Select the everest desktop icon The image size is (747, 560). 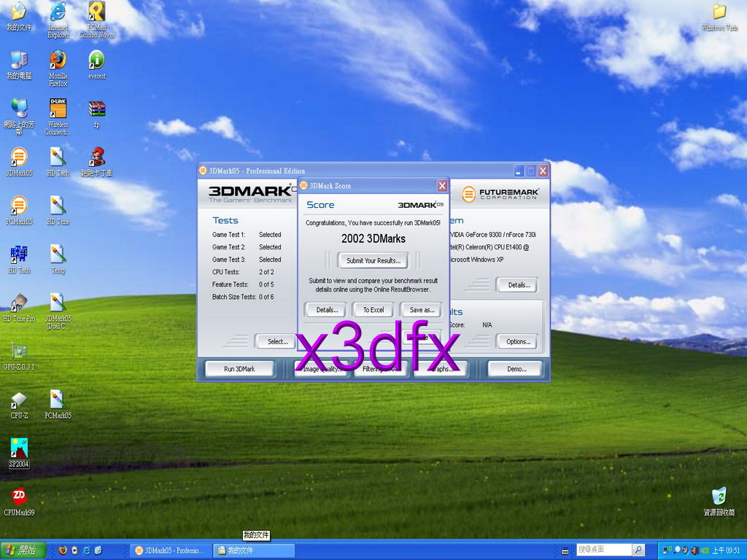[97, 65]
